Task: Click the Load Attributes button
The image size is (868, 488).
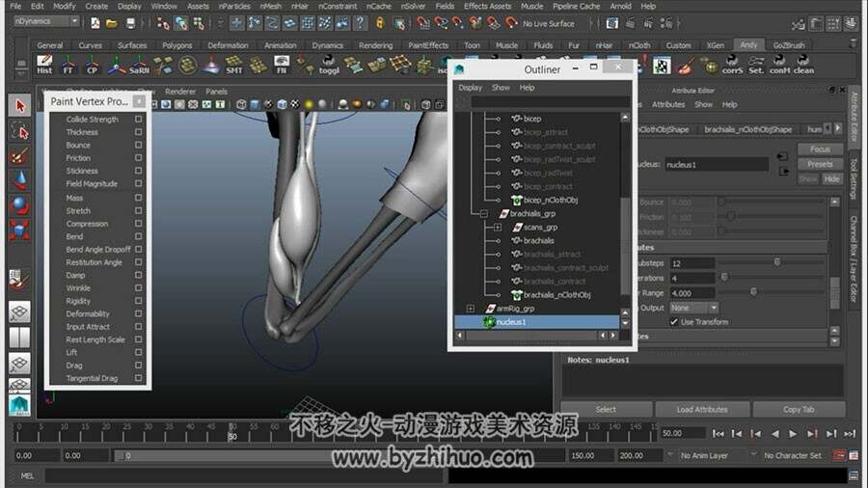Action: point(702,410)
